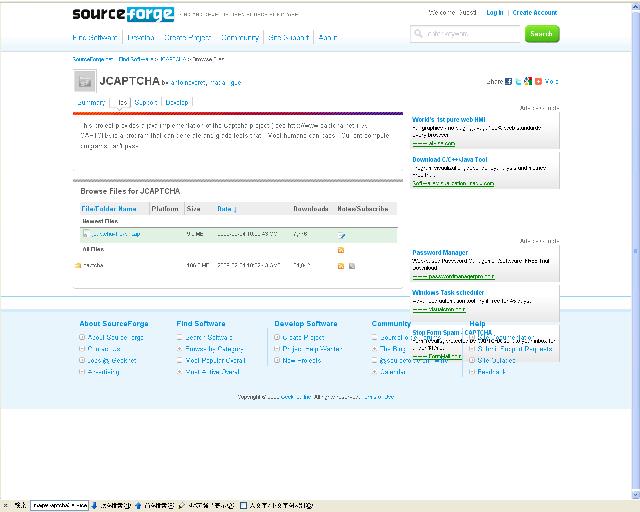
Task: Click Develop Software footer heading
Action: click(x=306, y=323)
